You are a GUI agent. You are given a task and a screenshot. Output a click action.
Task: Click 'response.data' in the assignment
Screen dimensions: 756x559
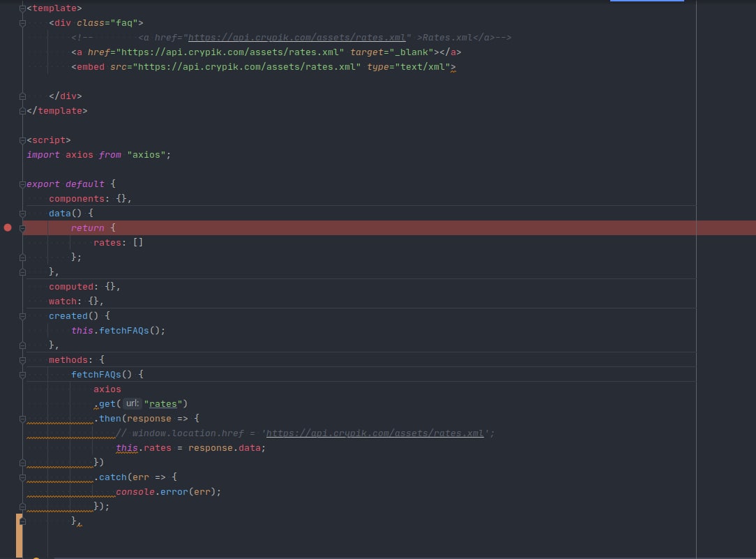pyautogui.click(x=224, y=448)
